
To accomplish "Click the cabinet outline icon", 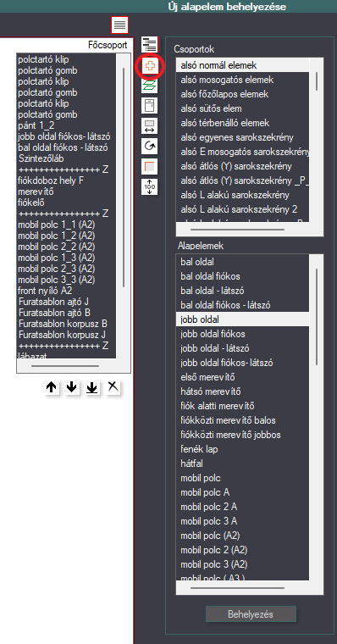I will click(x=149, y=105).
